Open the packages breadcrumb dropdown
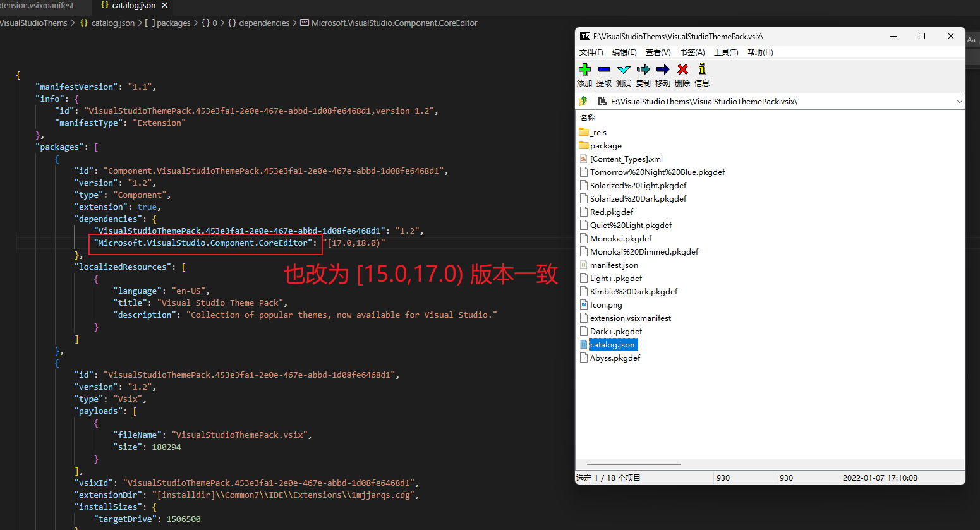980x530 pixels. (x=168, y=23)
